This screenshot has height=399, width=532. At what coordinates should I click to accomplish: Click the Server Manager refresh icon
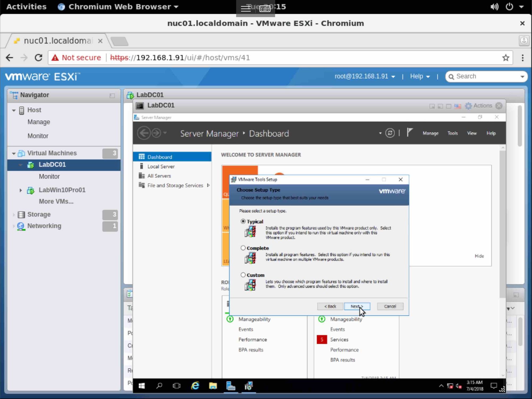(390, 133)
